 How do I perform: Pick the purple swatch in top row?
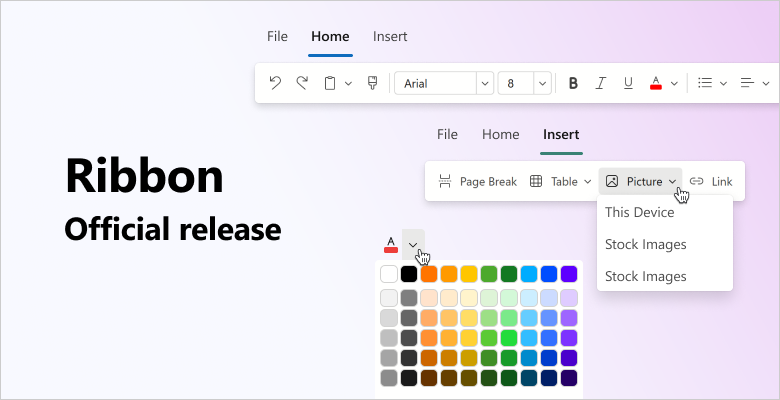tap(569, 274)
